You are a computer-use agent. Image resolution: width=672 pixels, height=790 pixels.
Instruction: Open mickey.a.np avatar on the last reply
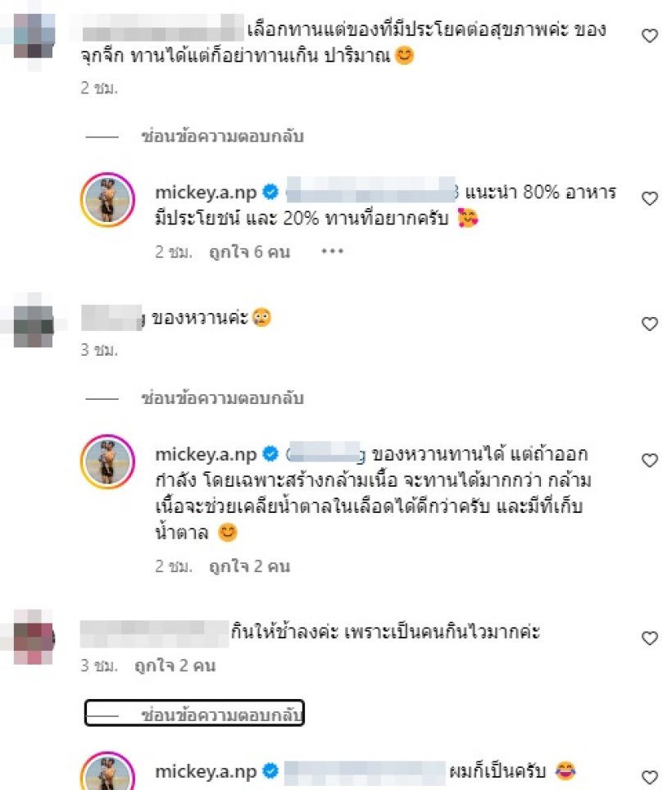pyautogui.click(x=108, y=772)
